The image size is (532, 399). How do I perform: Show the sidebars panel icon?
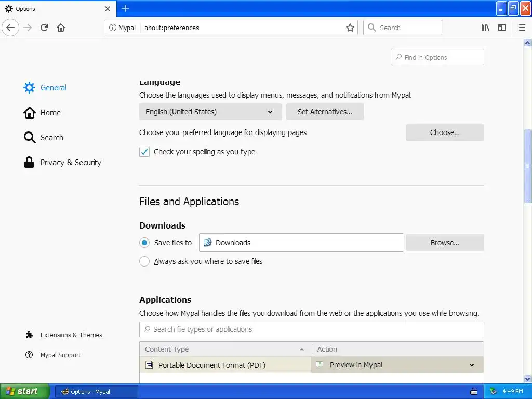pos(502,28)
